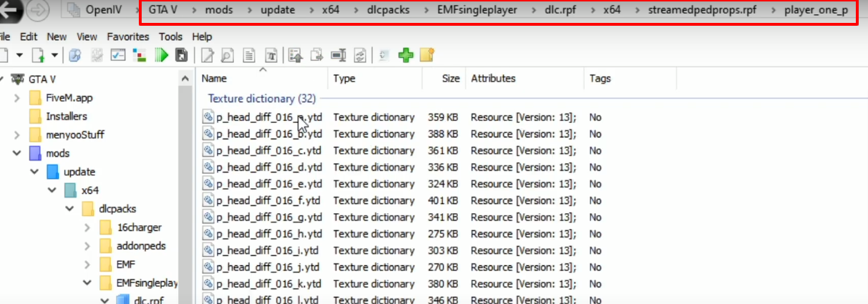Click the colored blocks toolbar icon
Image resolution: width=868 pixels, height=304 pixels.
tap(140, 55)
